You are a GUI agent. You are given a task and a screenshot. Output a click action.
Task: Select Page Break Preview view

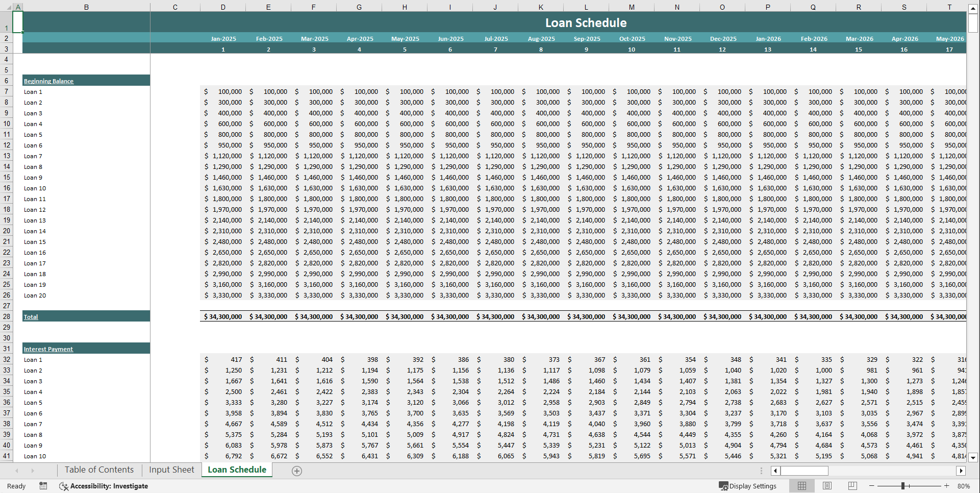pos(853,486)
